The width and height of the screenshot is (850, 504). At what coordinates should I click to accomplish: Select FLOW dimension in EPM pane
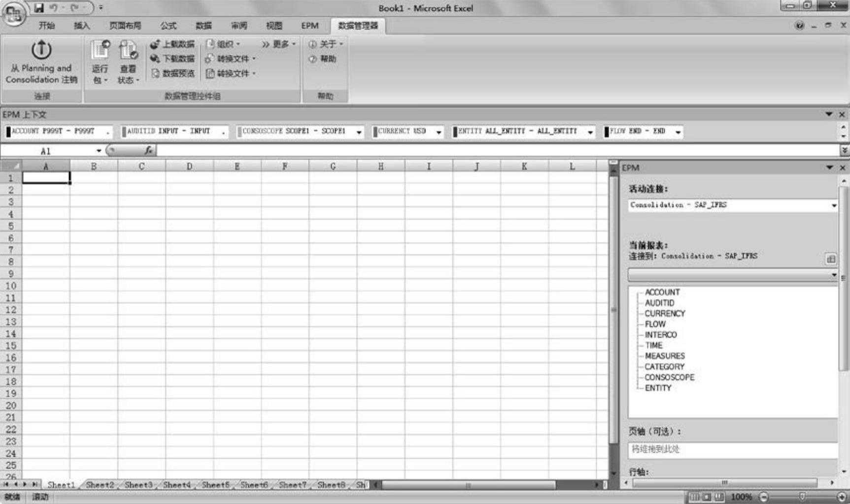pos(655,324)
